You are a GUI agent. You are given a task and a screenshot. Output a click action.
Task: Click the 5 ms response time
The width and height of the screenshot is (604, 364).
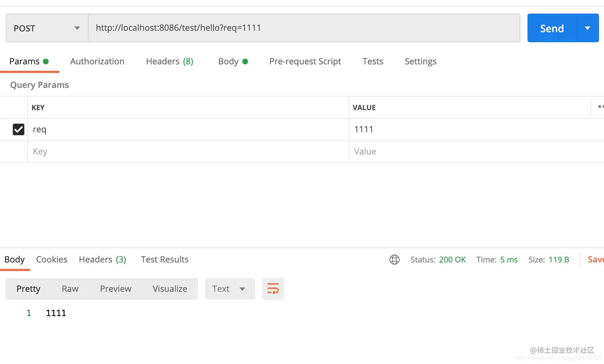tap(509, 260)
